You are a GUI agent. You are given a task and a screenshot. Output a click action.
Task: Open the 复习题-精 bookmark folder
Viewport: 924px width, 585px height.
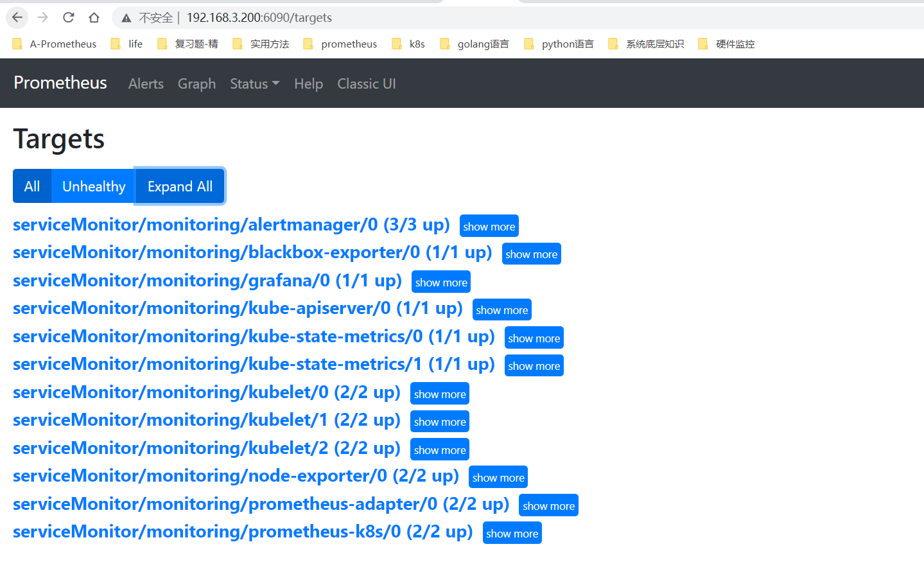[187, 44]
